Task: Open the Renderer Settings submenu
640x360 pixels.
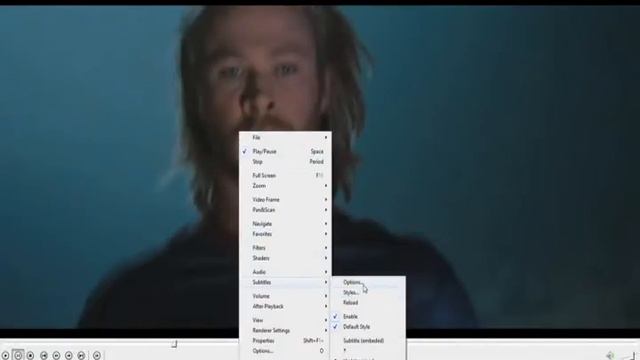Action: click(285, 330)
